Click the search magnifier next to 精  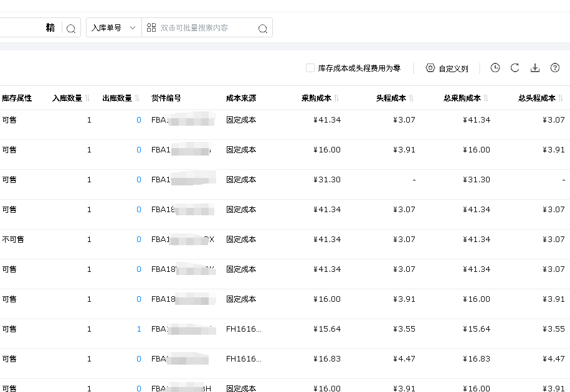pyautogui.click(x=71, y=28)
